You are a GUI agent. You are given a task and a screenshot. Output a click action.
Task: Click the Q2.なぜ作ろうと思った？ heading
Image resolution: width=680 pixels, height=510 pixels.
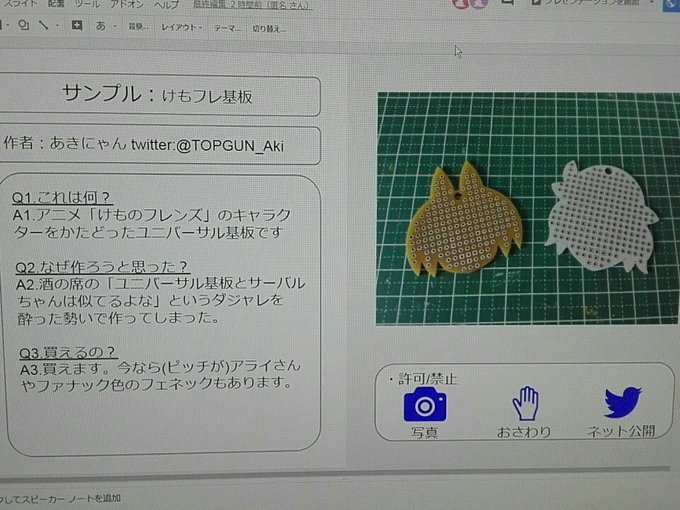pos(102,266)
